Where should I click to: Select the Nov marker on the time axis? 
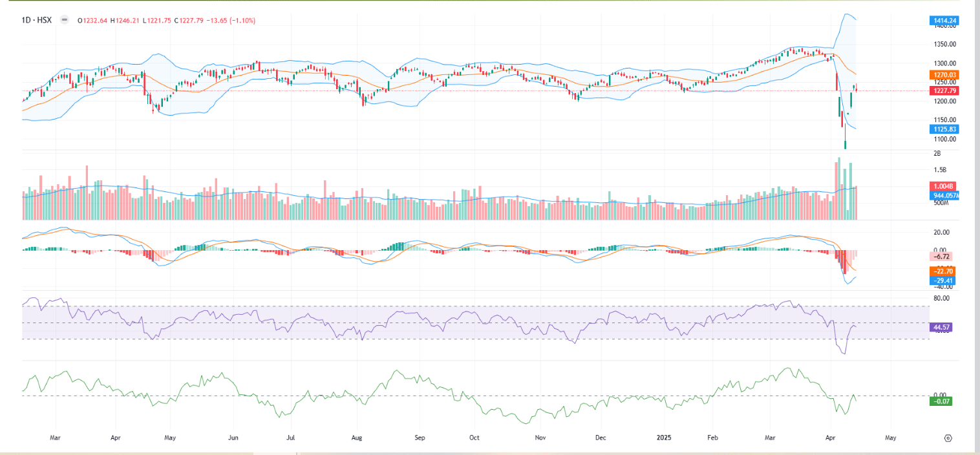pos(540,438)
